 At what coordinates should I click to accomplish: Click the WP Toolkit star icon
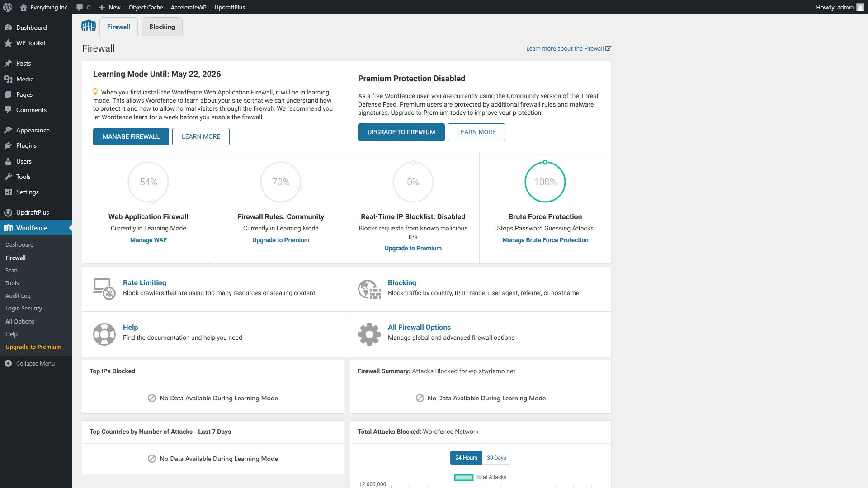point(8,43)
